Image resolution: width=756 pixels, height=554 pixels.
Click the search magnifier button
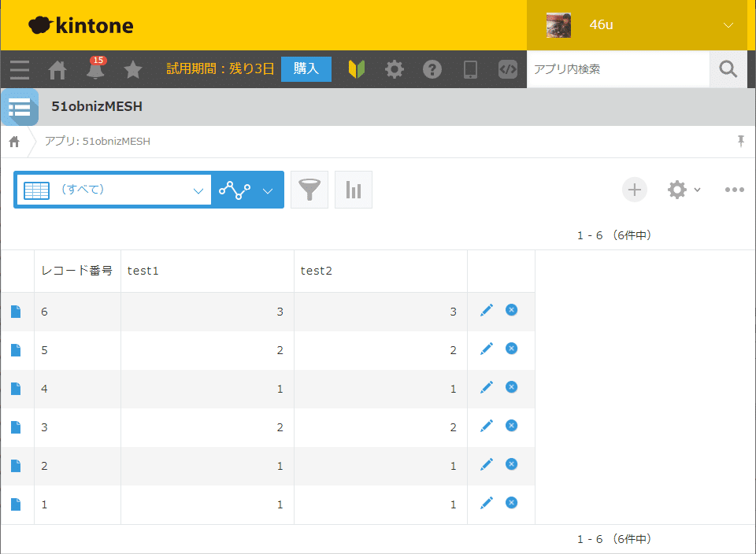(x=728, y=69)
